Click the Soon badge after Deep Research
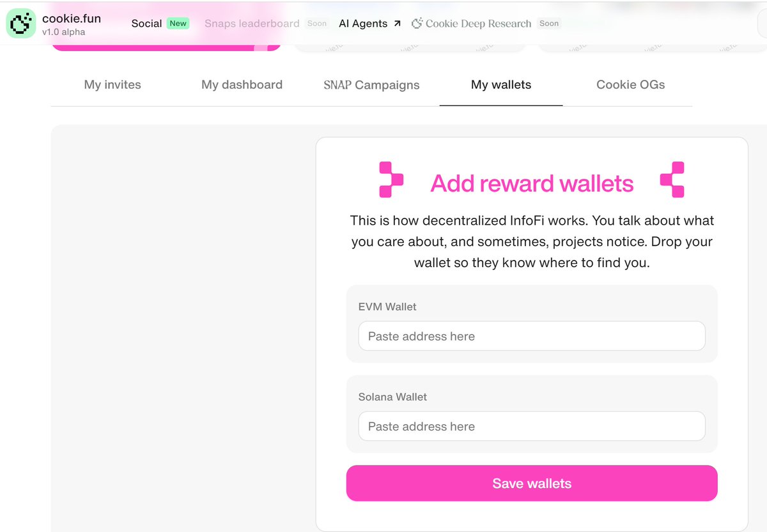Image resolution: width=767 pixels, height=532 pixels. [548, 24]
